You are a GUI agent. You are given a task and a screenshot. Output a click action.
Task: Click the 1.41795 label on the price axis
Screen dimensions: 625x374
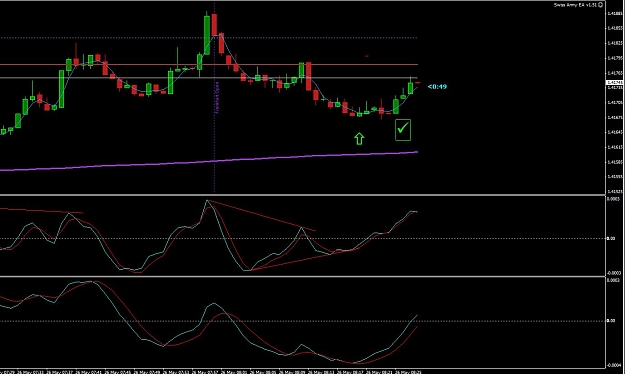614,58
